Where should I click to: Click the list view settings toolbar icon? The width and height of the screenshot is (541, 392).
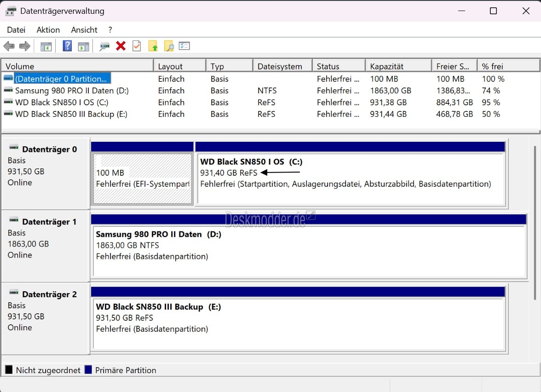tap(184, 46)
